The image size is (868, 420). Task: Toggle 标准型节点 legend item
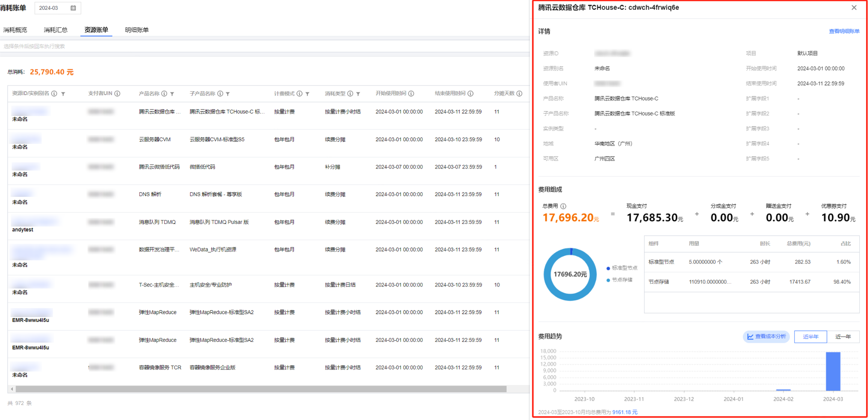[x=622, y=268]
